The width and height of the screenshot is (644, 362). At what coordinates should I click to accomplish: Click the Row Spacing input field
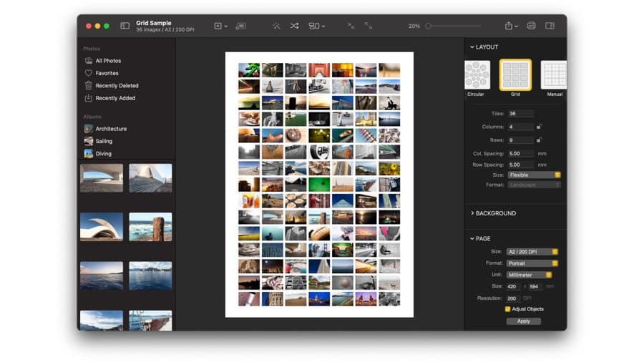click(521, 165)
